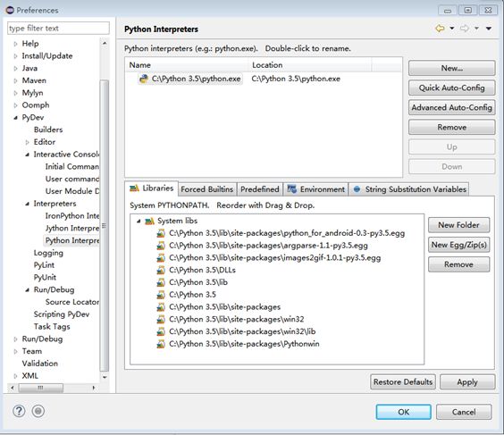This screenshot has height=435, width=504.
Task: Click the New... interpreter button
Action: (451, 68)
